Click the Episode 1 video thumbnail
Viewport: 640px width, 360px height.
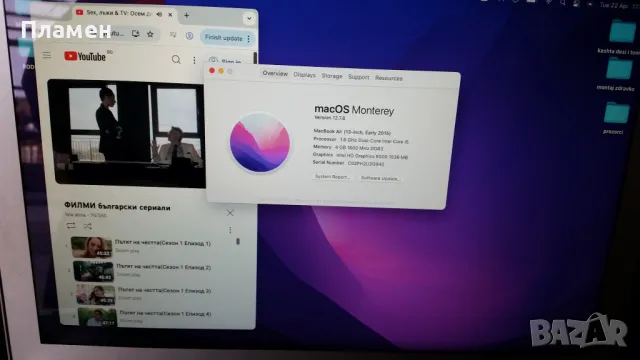pyautogui.click(x=91, y=247)
